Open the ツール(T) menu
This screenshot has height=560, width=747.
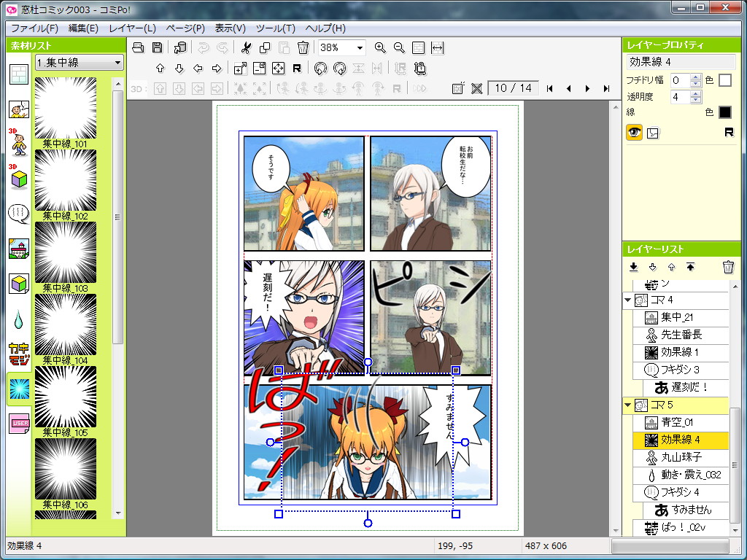(x=275, y=28)
